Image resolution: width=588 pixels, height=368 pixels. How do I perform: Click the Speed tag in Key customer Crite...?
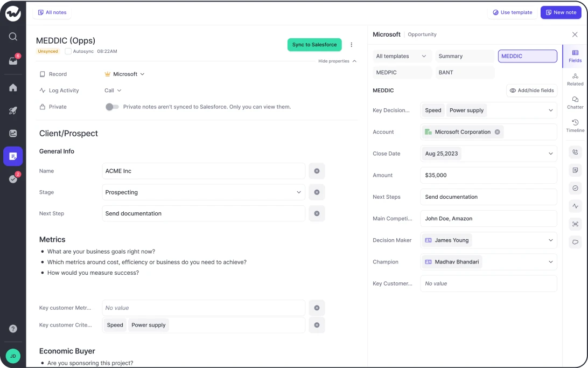115,325
